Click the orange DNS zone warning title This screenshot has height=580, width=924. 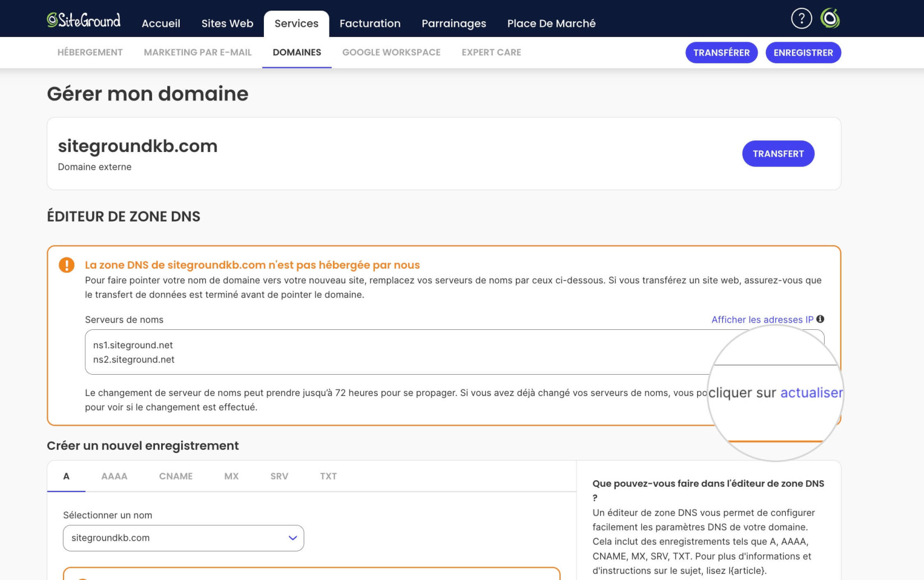[x=252, y=265]
